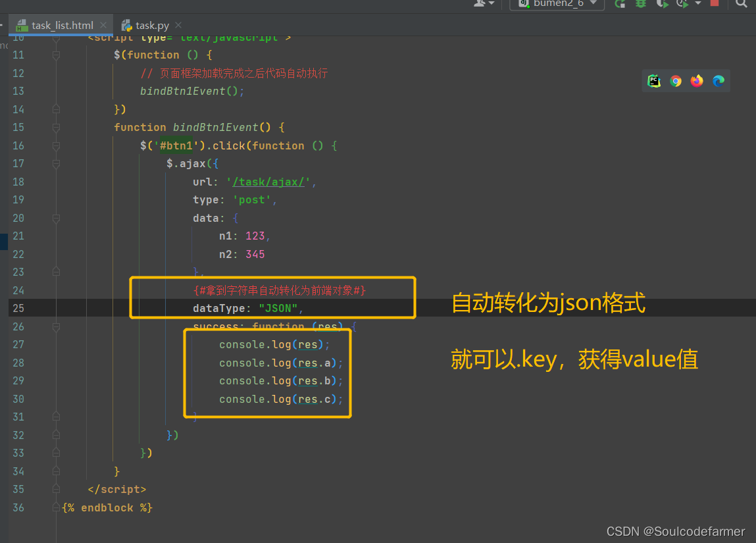Open more run actions dropdown arrow
This screenshot has width=756, height=543.
(697, 3)
